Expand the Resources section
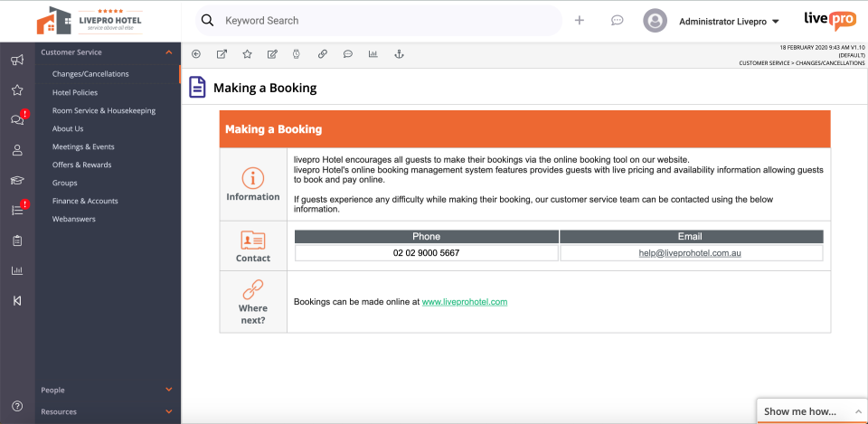 169,411
